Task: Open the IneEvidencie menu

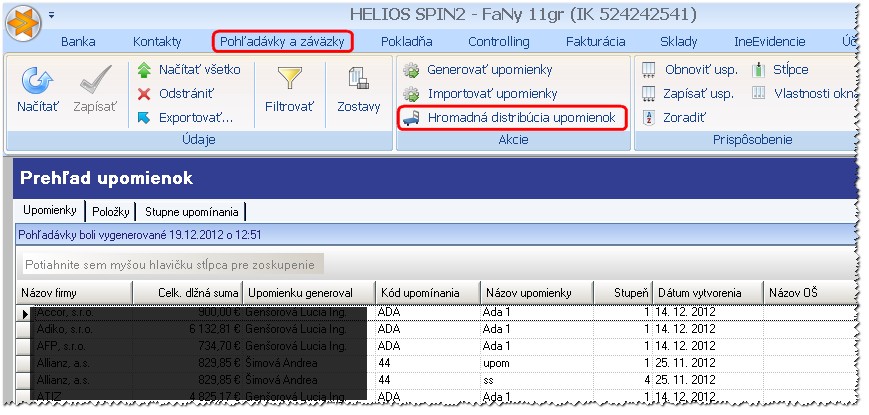Action: (x=770, y=42)
